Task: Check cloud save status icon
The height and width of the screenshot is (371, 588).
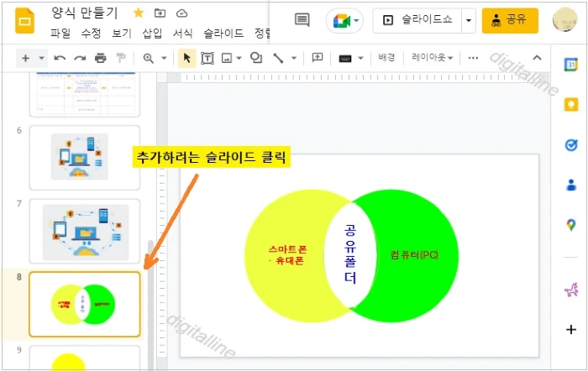Action: click(x=182, y=13)
